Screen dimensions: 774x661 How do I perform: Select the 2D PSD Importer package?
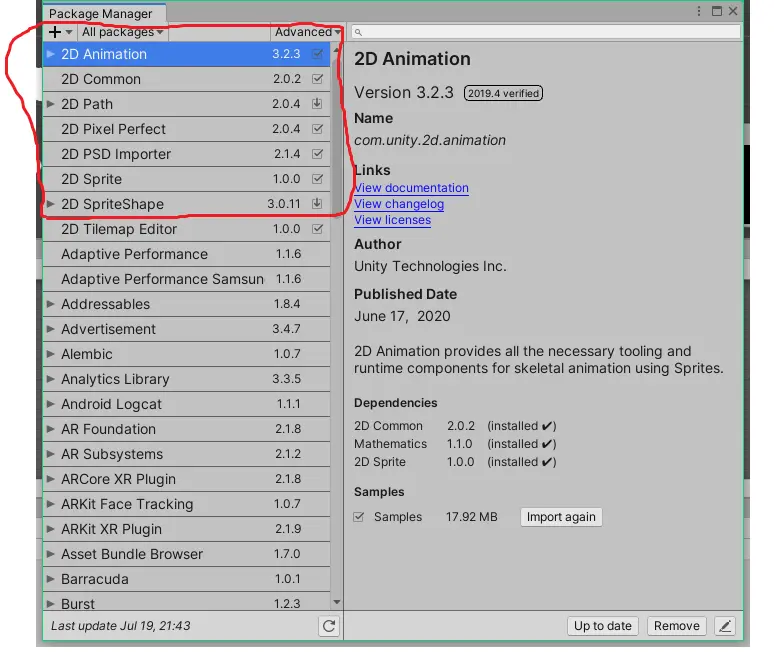click(187, 154)
